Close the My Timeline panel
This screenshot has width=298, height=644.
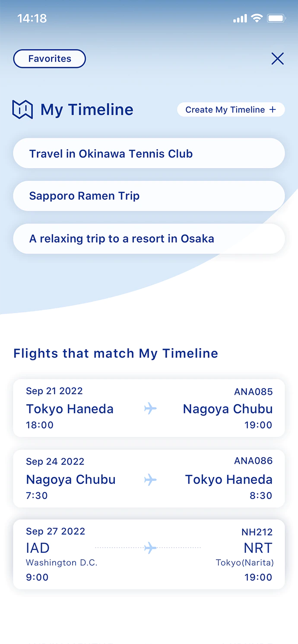pyautogui.click(x=277, y=59)
